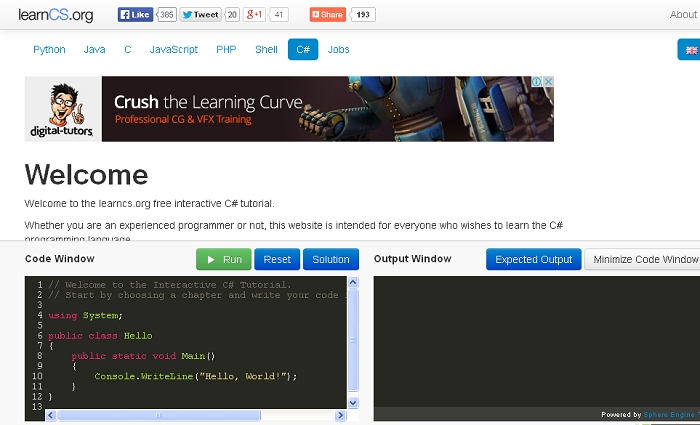Click the code editor scroll up arrow

[353, 282]
